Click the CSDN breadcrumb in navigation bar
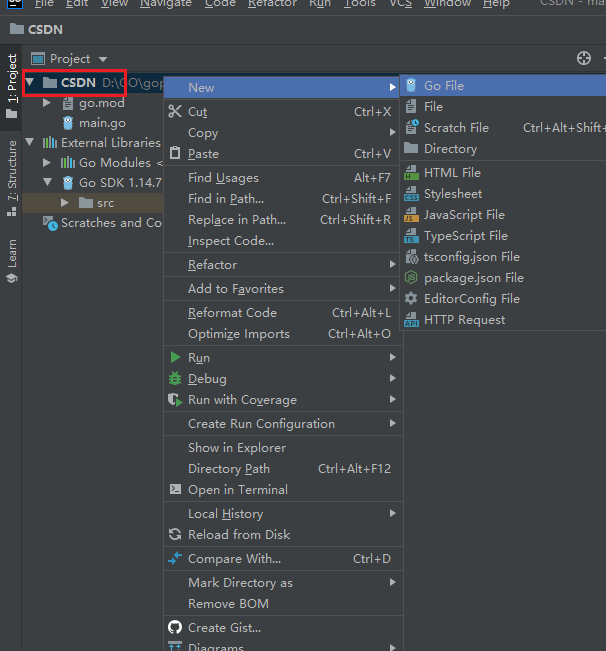The width and height of the screenshot is (606, 651). tap(37, 29)
